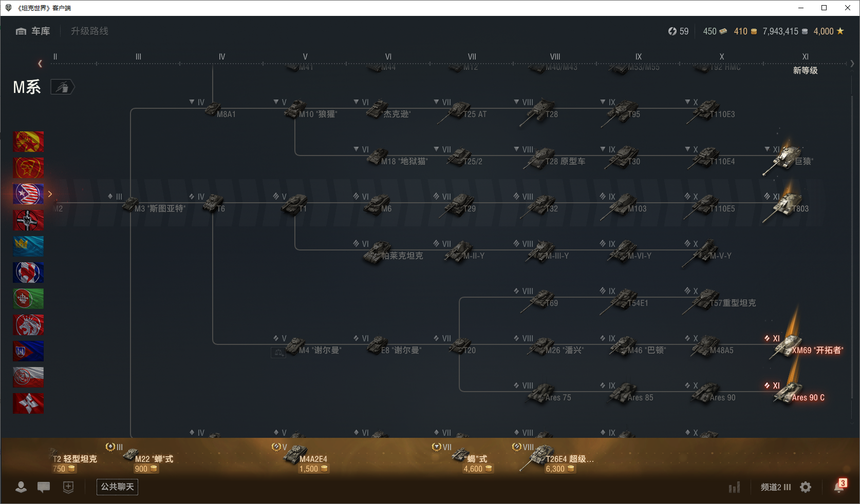860x504 pixels.
Task: Choose the premium 蝎式 tank destroyer
Action: (x=462, y=458)
